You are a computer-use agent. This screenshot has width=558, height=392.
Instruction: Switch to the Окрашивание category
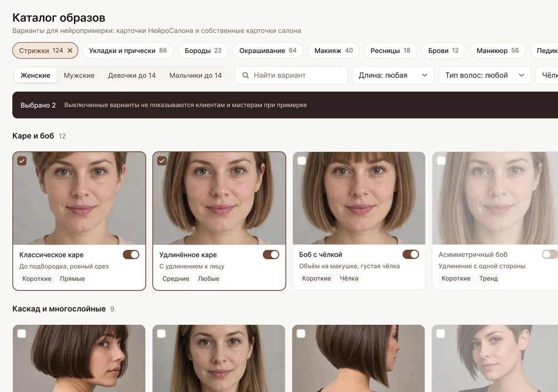[268, 50]
